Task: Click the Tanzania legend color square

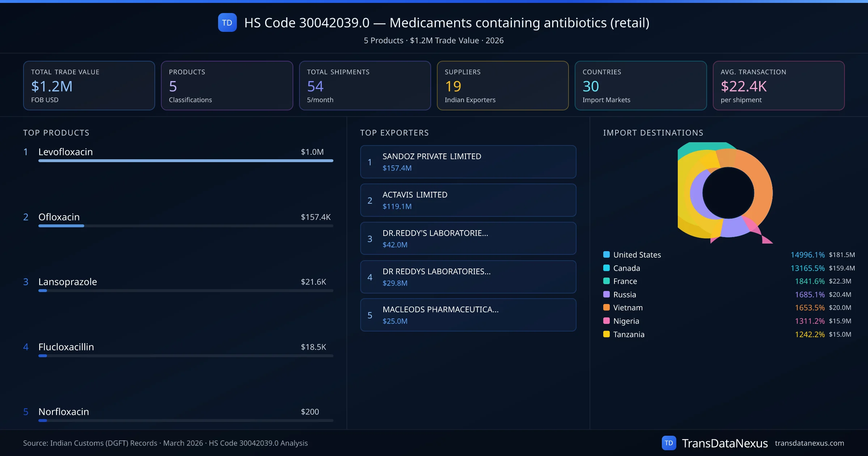Action: click(x=607, y=334)
